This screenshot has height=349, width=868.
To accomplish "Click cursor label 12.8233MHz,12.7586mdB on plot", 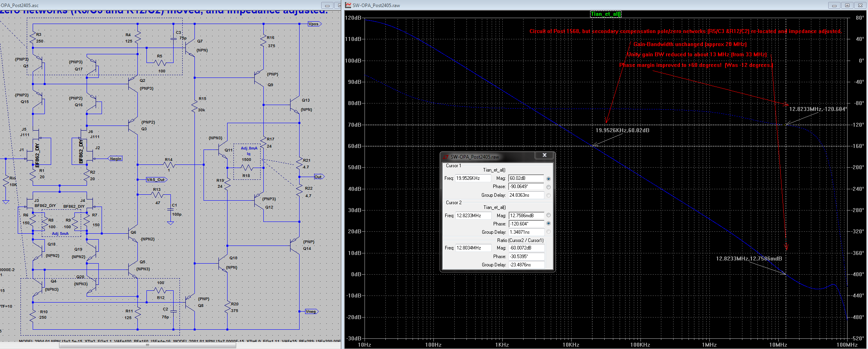I will point(749,259).
